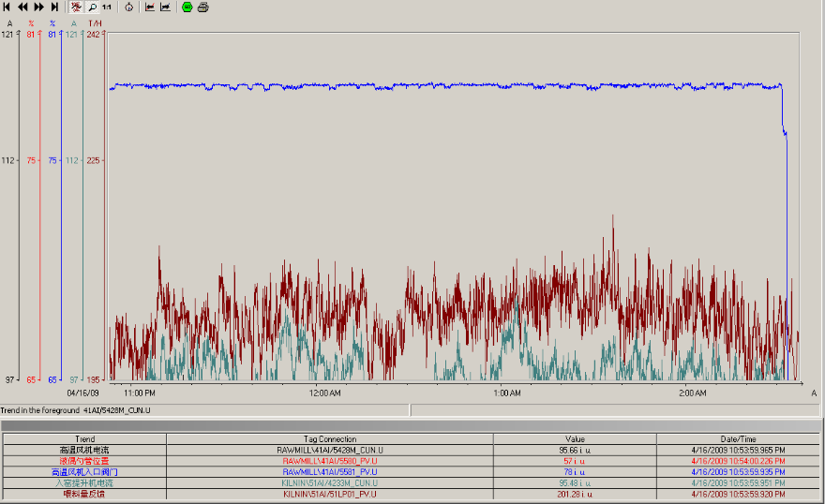This screenshot has height=504, width=825.
Task: Toggle the ruler crosshair tool icon
Action: [77, 7]
